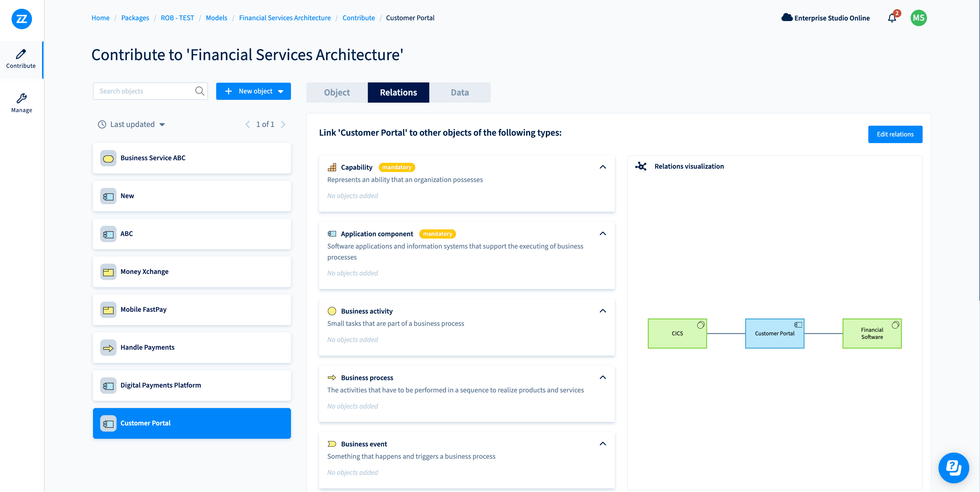Collapse the Capability section
This screenshot has height=492, width=980.
pos(603,167)
